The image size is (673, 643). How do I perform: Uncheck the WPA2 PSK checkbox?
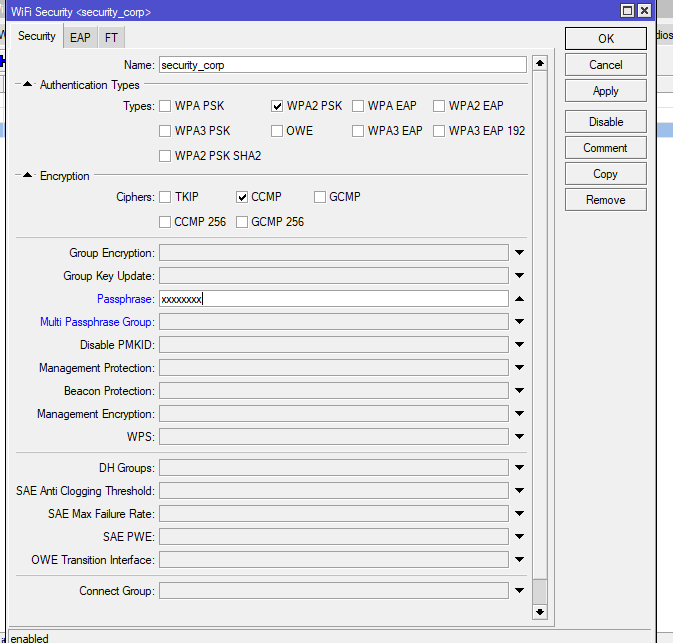point(277,106)
